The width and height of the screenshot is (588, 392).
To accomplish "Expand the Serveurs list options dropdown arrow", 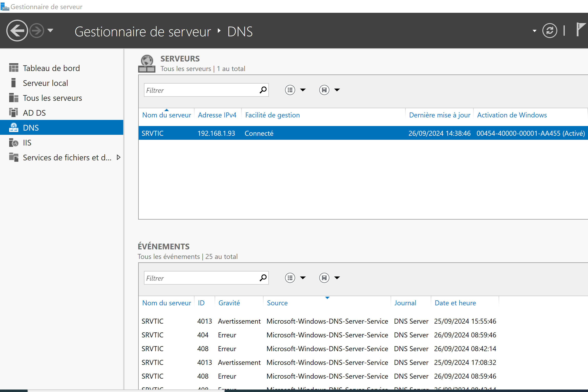I will tap(303, 90).
